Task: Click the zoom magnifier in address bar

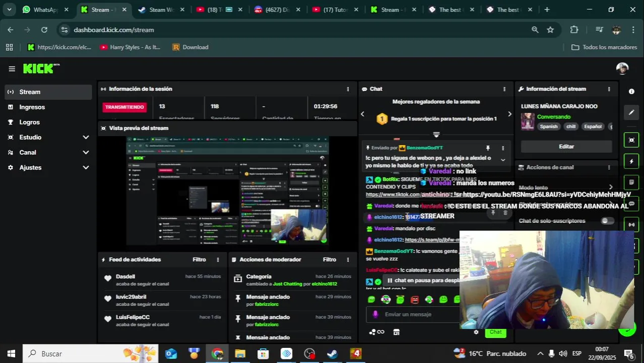Action: coord(535,30)
